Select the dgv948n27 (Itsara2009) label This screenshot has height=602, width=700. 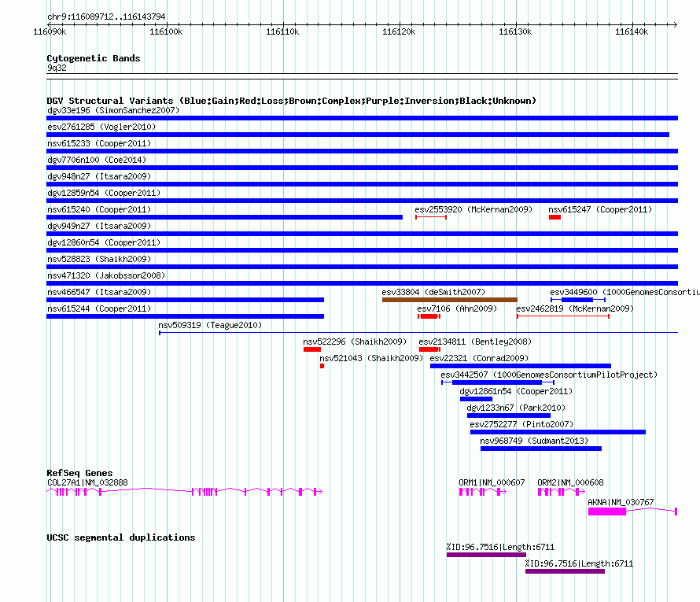(x=99, y=176)
